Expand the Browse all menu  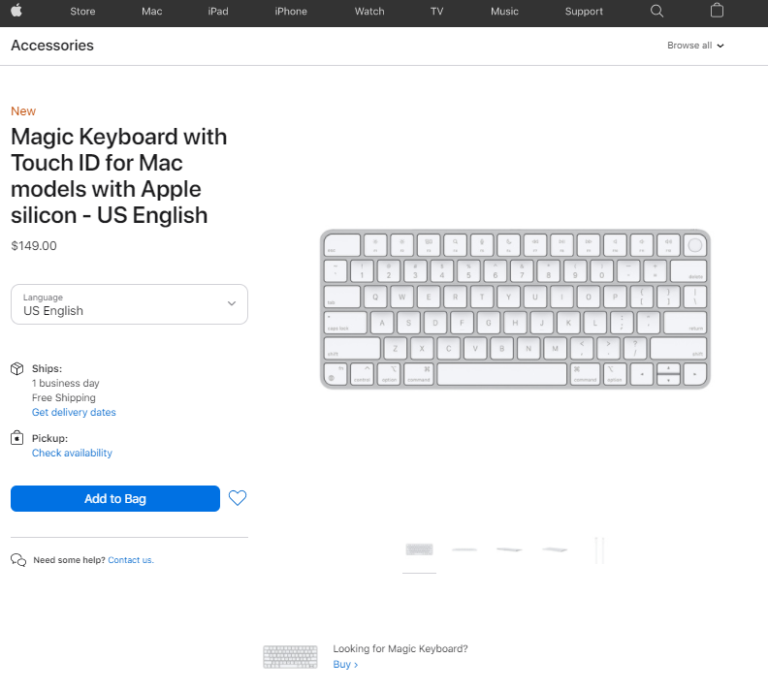[695, 46]
